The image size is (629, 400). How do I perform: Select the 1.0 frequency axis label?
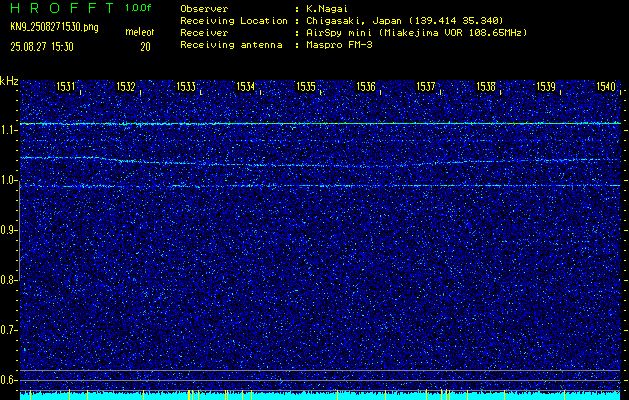pyautogui.click(x=8, y=180)
